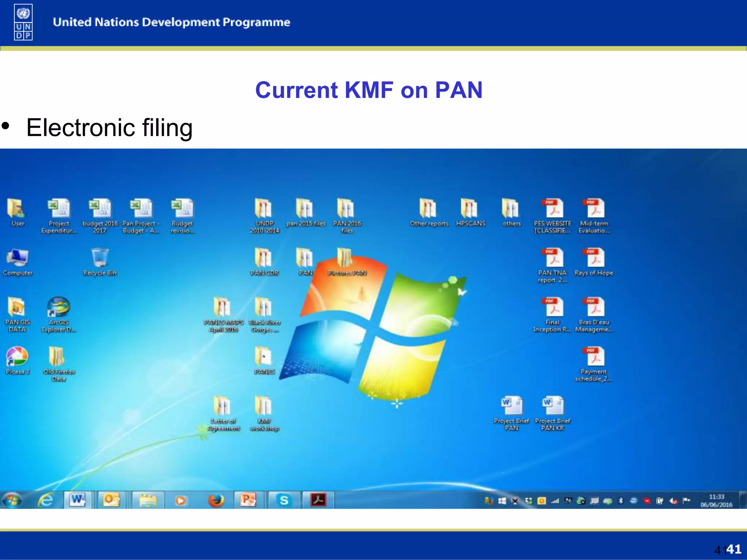Open Budget revision Excel file
The image size is (747, 560).
click(183, 208)
